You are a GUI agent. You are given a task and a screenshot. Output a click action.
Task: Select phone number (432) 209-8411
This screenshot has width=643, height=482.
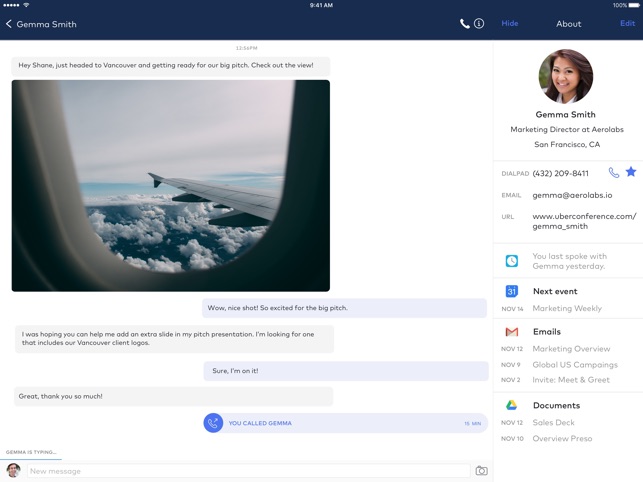tap(560, 174)
